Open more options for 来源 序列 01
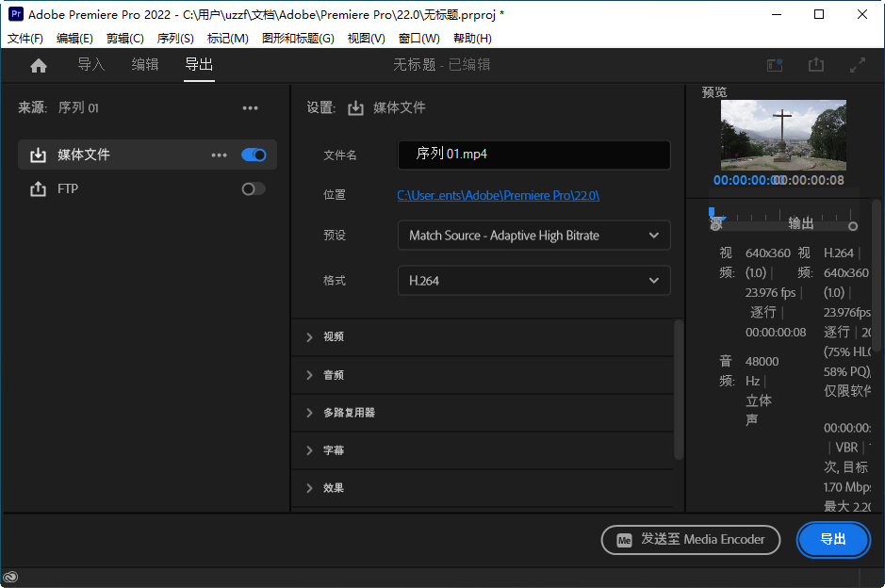This screenshot has height=588, width=885. tap(250, 107)
